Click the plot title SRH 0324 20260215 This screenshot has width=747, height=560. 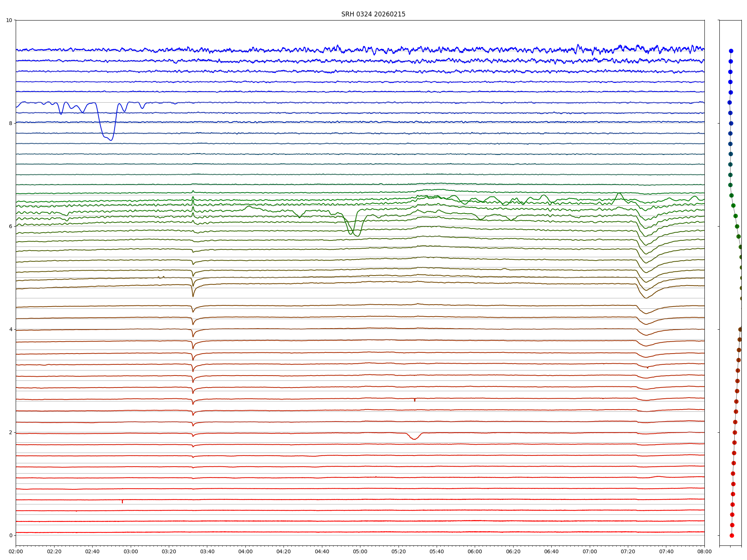point(373,14)
